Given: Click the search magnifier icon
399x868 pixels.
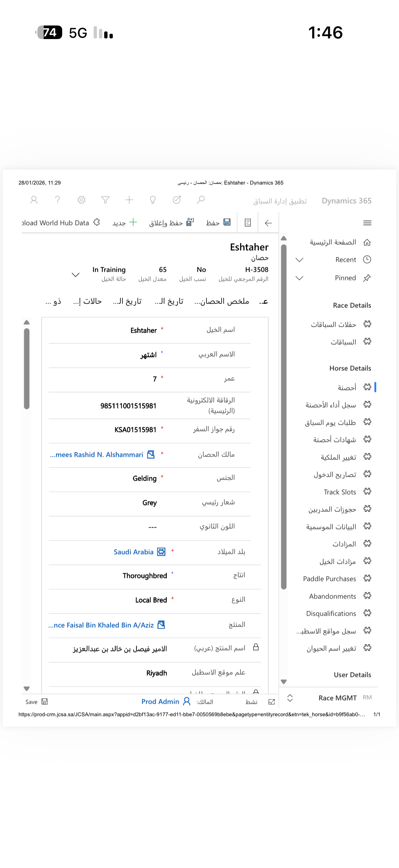Looking at the screenshot, I should 201,200.
